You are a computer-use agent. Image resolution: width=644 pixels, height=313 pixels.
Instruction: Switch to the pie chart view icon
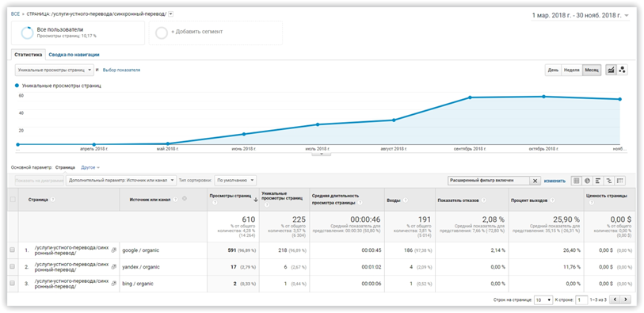pos(587,181)
